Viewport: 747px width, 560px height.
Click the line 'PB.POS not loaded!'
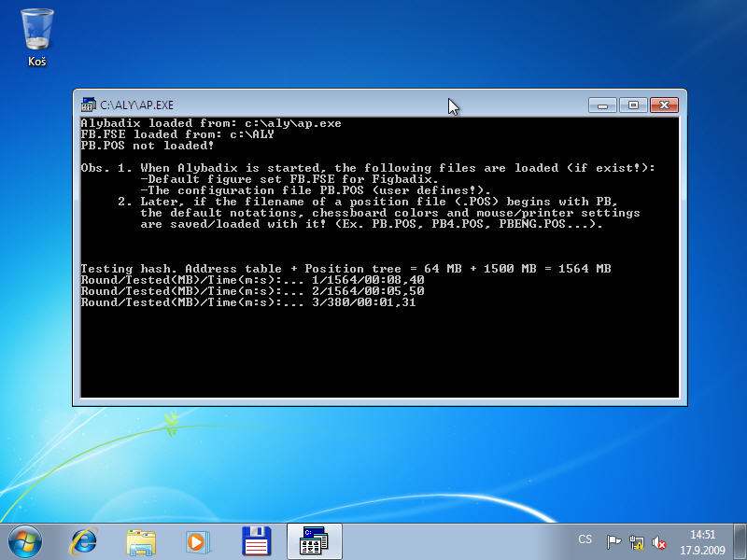tap(148, 146)
